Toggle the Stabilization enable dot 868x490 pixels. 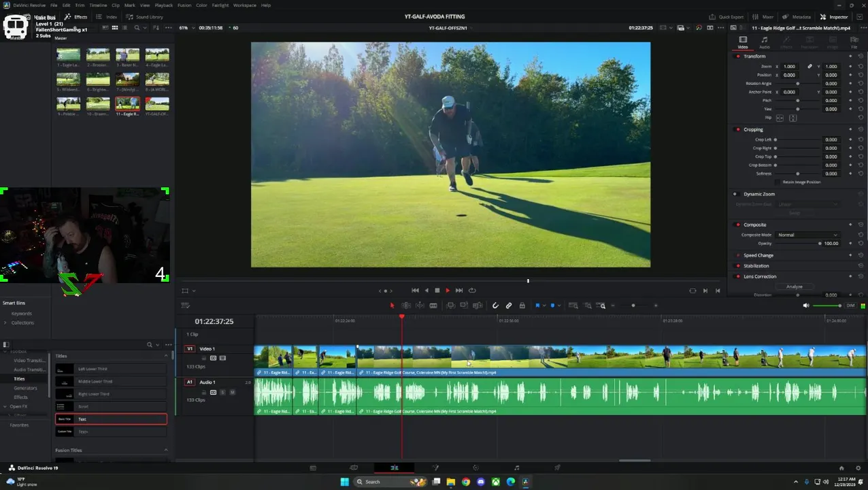738,266
